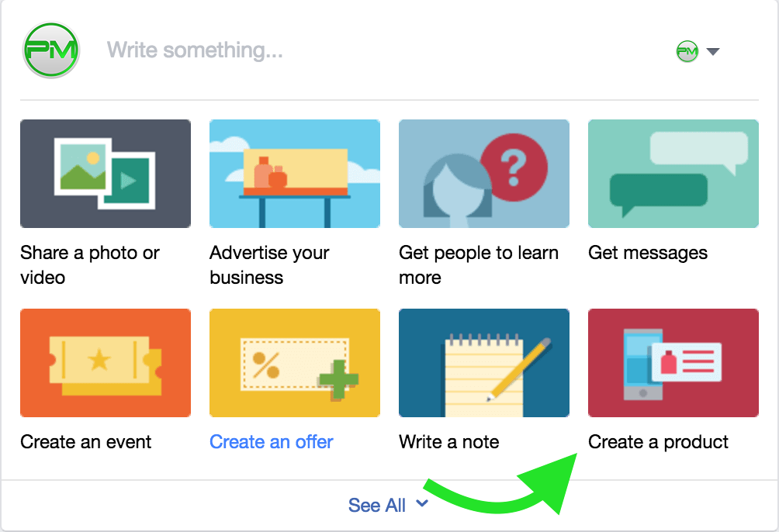The image size is (779, 532).
Task: Click the chevron next to See All
Action: (x=422, y=503)
